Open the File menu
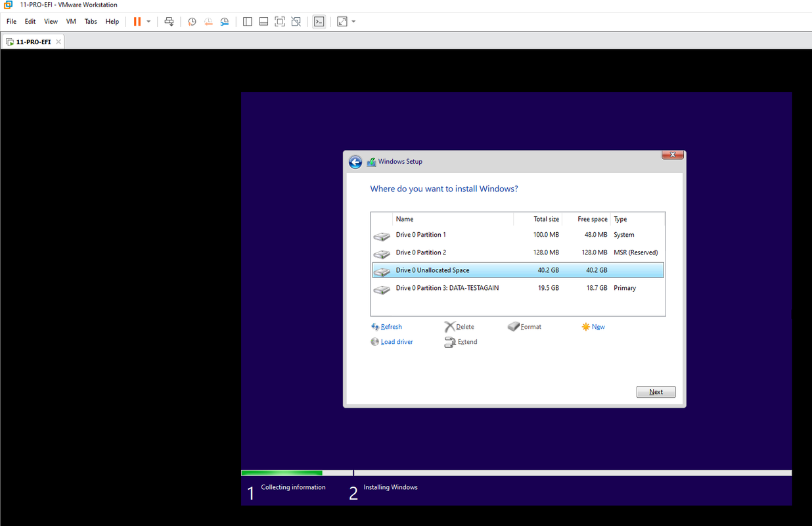The image size is (812, 526). pyautogui.click(x=11, y=22)
